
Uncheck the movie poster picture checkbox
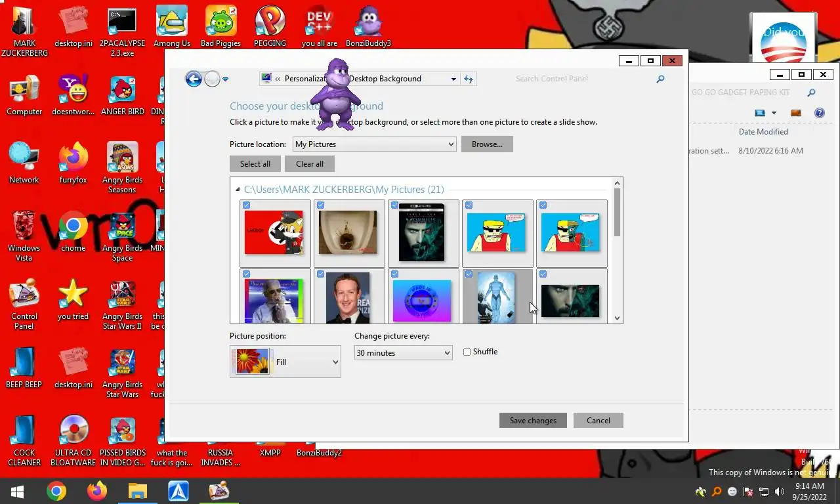tap(395, 205)
